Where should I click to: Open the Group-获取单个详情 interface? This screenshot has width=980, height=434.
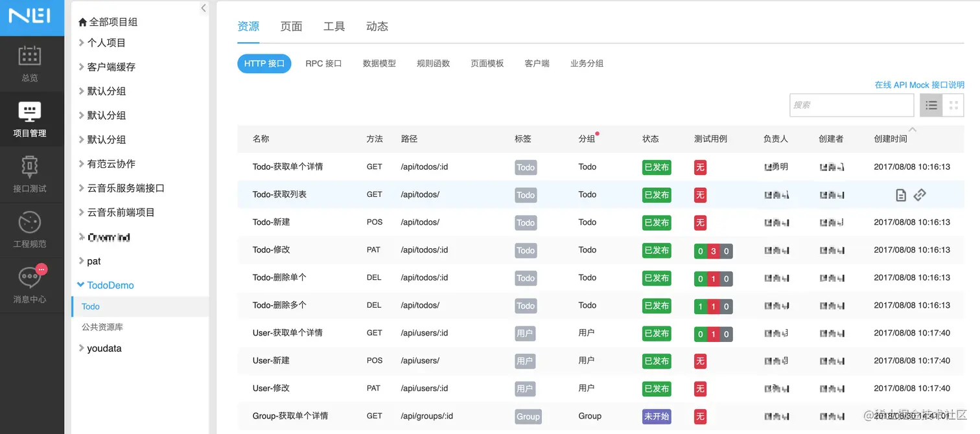click(290, 416)
